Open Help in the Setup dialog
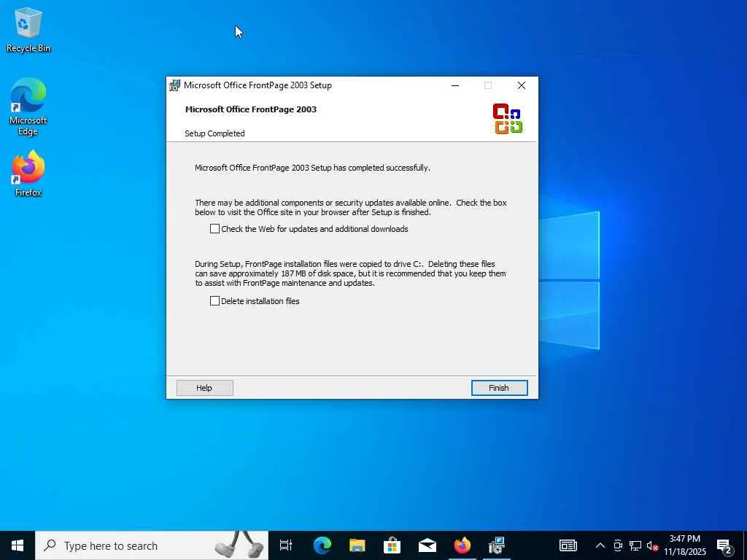 [x=204, y=388]
